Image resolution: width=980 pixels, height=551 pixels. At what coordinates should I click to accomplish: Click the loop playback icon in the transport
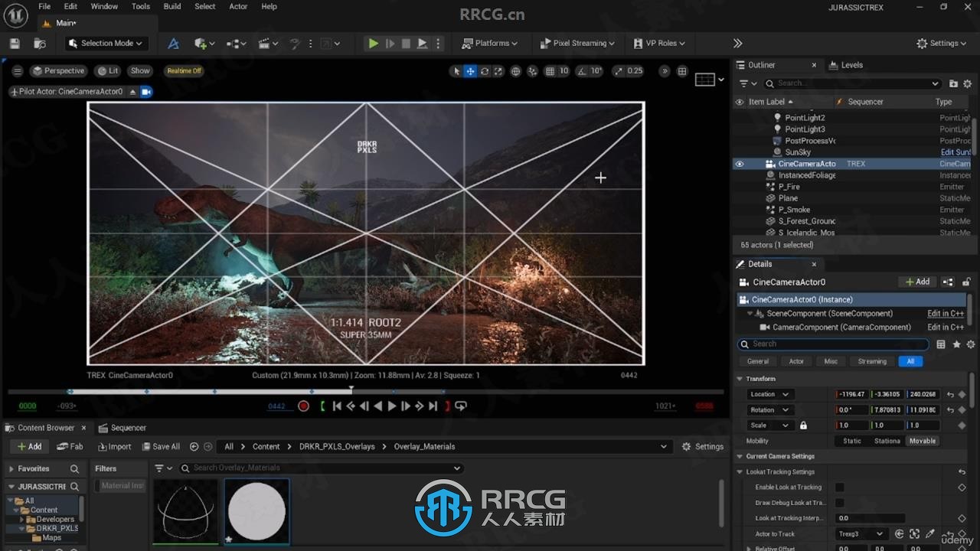pos(461,406)
